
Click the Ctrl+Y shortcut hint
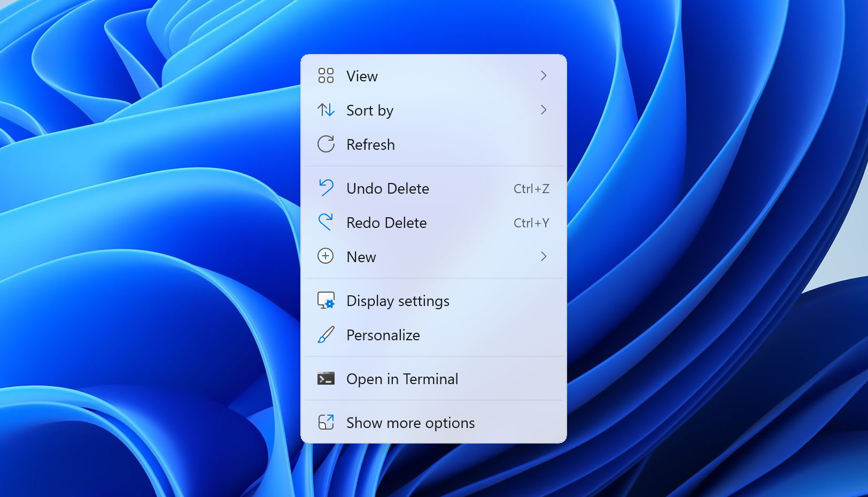[531, 223]
